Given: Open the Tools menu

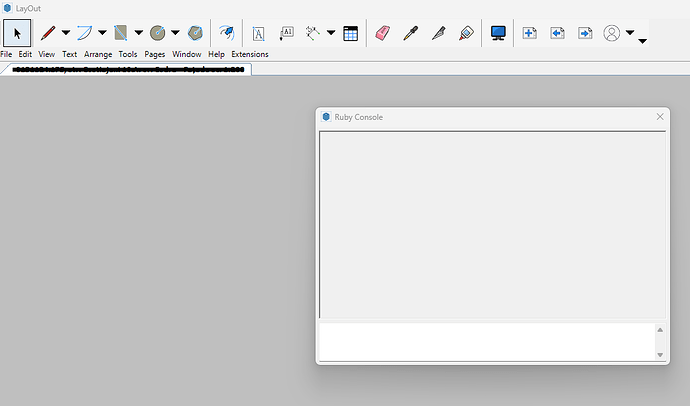Looking at the screenshot, I should [128, 54].
